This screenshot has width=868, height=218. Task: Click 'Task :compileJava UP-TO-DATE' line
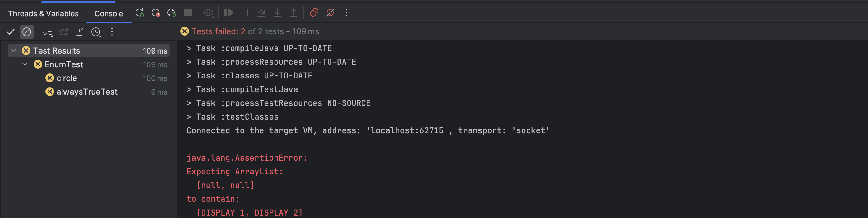coord(259,48)
